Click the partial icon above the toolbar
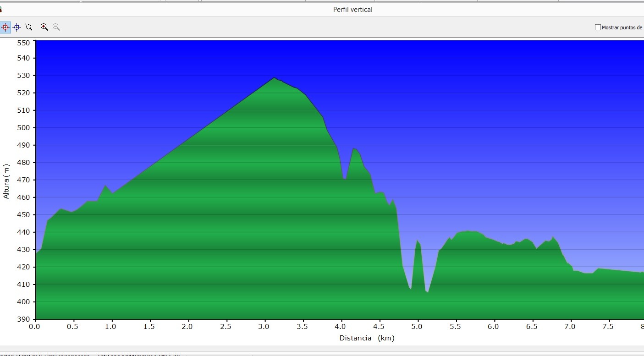This screenshot has width=644, height=356. click(x=1, y=9)
